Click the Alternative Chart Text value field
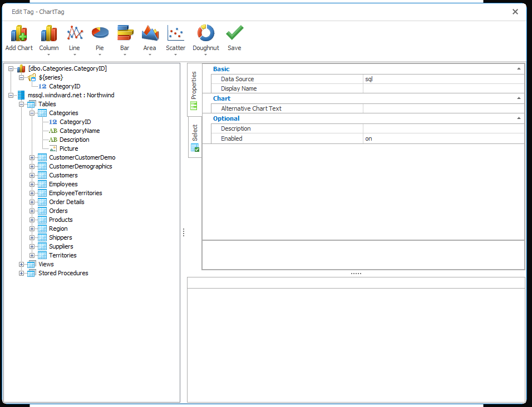Image resolution: width=532 pixels, height=407 pixels. click(444, 108)
